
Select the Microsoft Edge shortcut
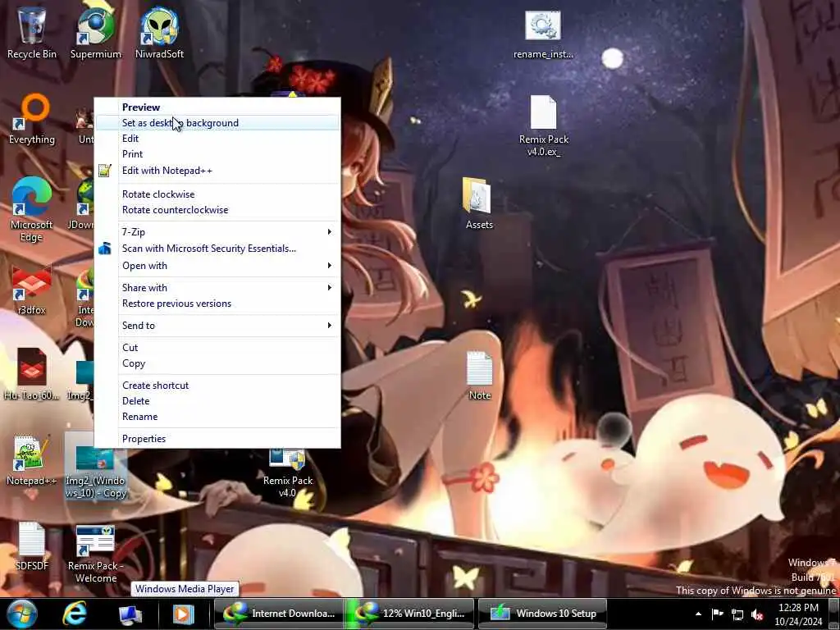pyautogui.click(x=32, y=209)
